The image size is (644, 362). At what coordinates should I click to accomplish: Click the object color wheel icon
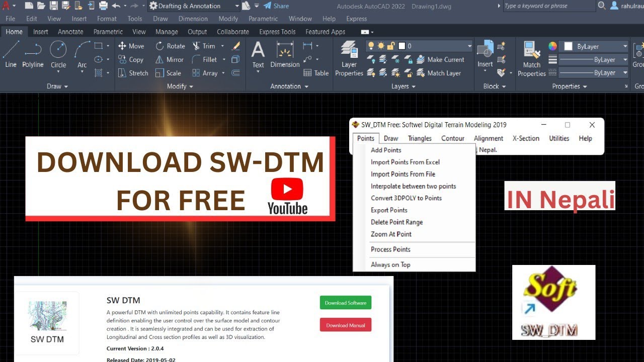[552, 46]
